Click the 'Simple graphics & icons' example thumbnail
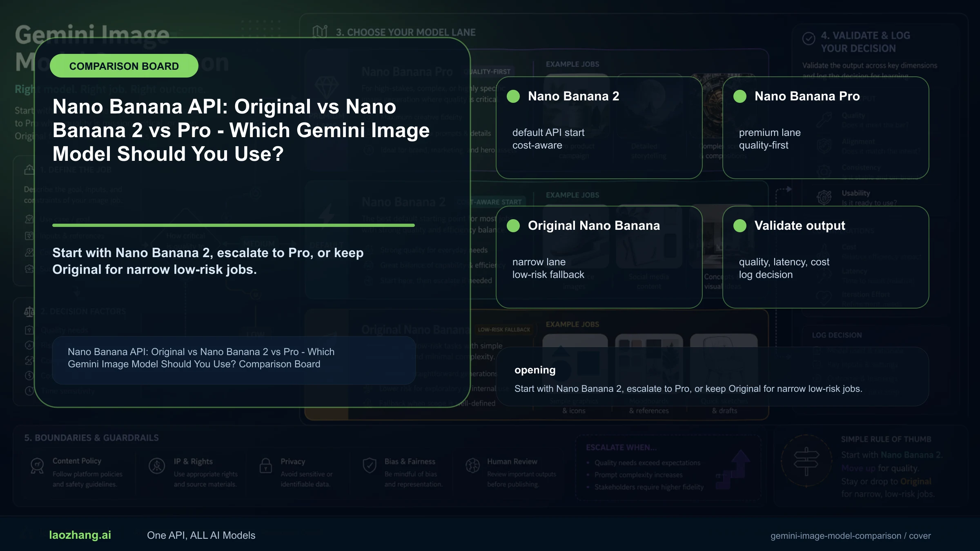980x551 pixels. pyautogui.click(x=575, y=365)
